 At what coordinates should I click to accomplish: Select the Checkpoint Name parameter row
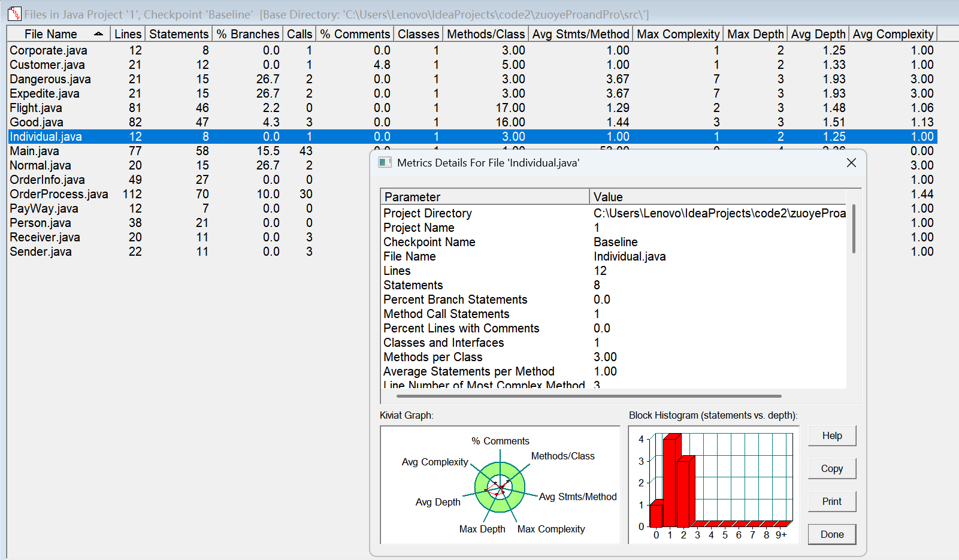click(x=614, y=242)
